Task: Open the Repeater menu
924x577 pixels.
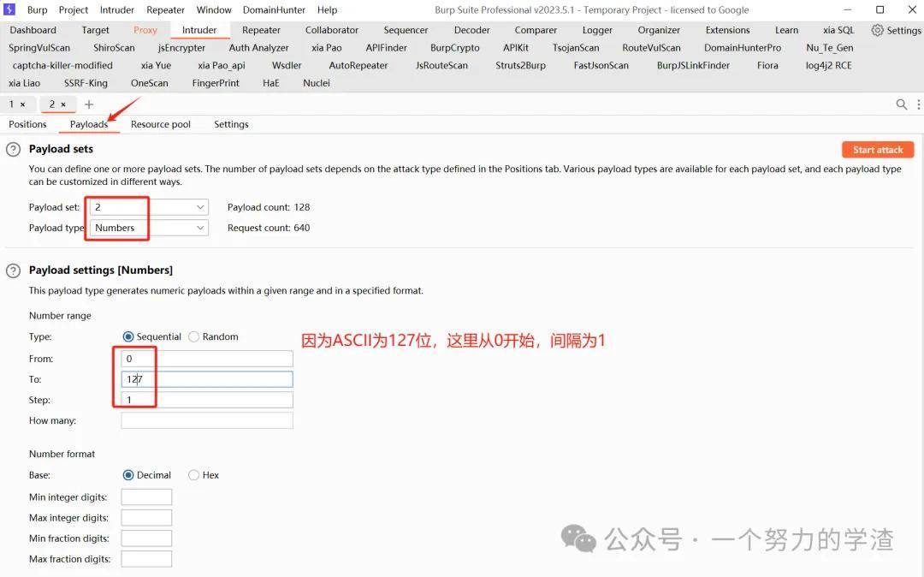Action: tap(166, 10)
